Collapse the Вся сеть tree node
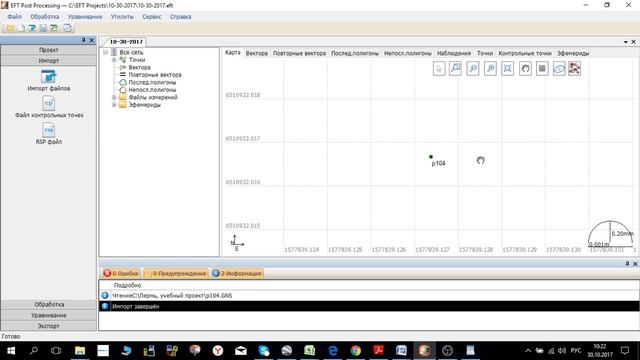This screenshot has height=360, width=640. pos(106,53)
